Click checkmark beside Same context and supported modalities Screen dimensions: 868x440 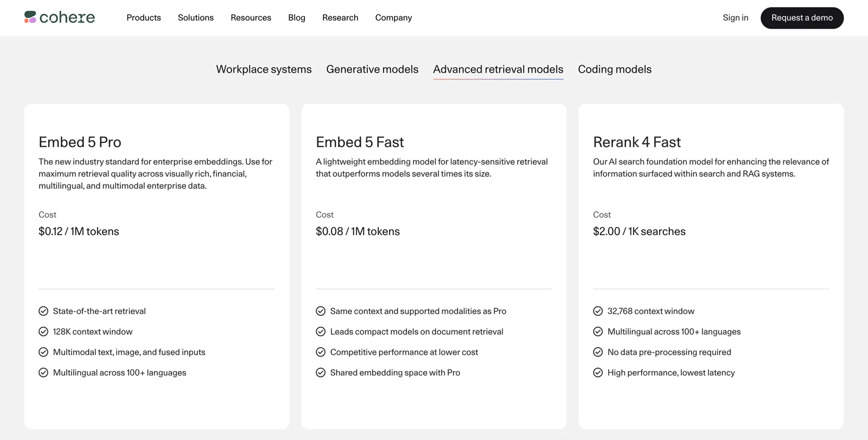[x=321, y=311]
